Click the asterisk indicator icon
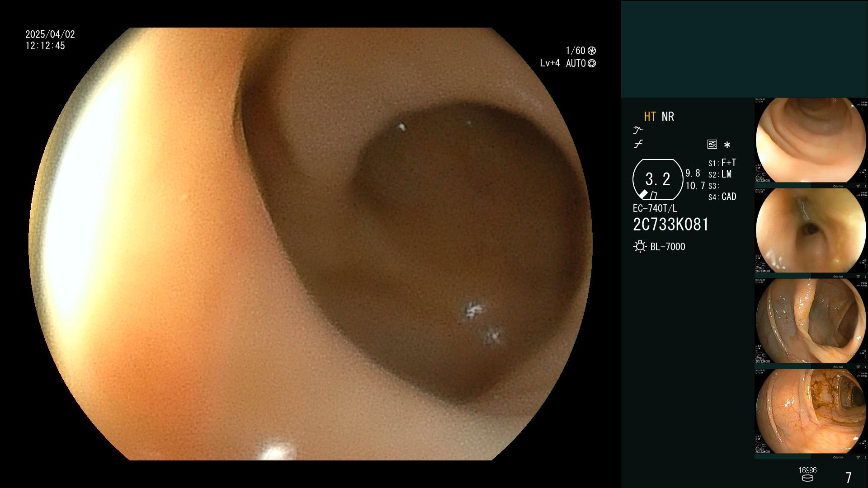 tap(727, 145)
